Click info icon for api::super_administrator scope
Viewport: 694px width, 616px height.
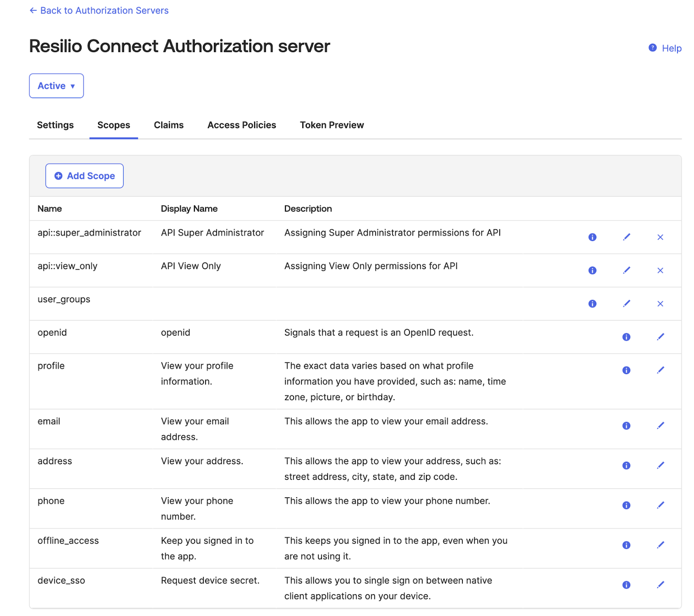pos(592,237)
